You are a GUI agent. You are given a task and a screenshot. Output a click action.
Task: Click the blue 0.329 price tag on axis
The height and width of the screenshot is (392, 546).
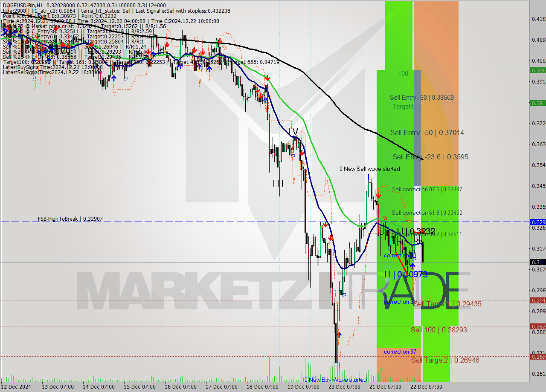(537, 222)
